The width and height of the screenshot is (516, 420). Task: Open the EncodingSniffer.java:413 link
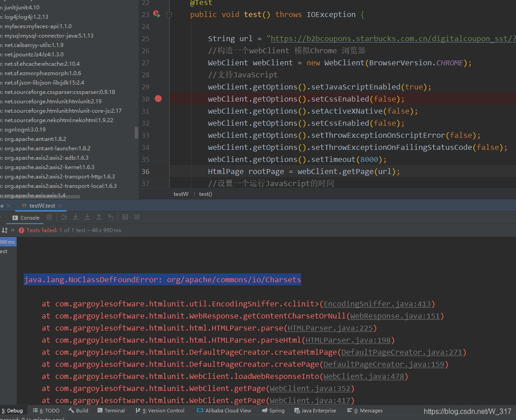point(377,304)
